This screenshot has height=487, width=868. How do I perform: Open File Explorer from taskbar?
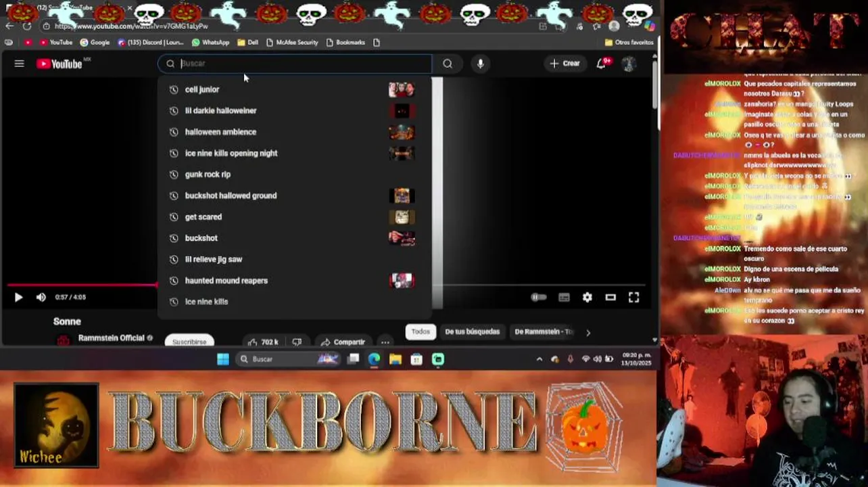[x=395, y=359]
